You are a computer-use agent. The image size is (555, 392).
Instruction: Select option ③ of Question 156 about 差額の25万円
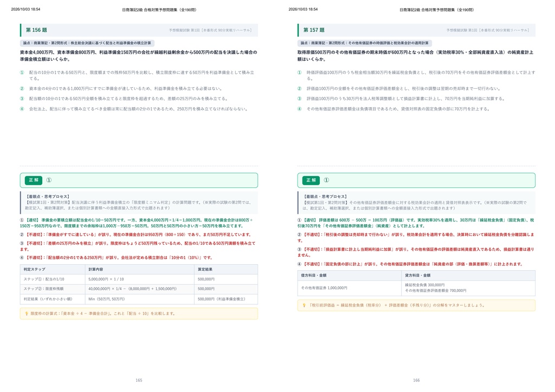[124, 99]
